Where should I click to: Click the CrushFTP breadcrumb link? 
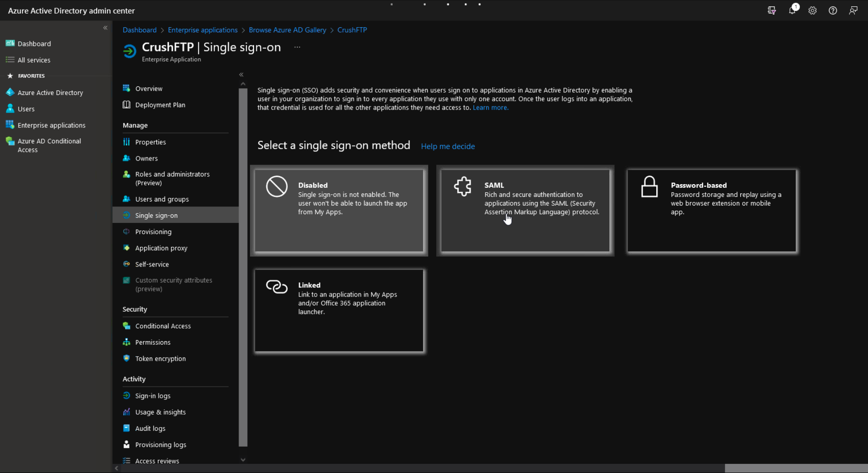click(x=352, y=30)
